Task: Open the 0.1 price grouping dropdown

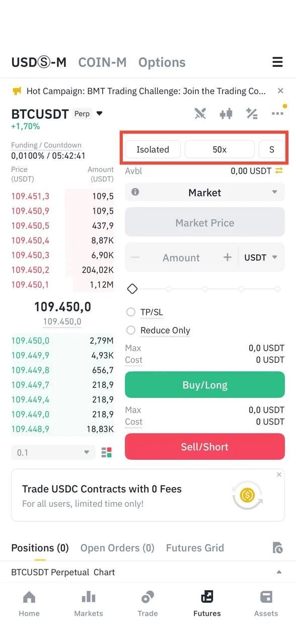Action: click(x=53, y=452)
